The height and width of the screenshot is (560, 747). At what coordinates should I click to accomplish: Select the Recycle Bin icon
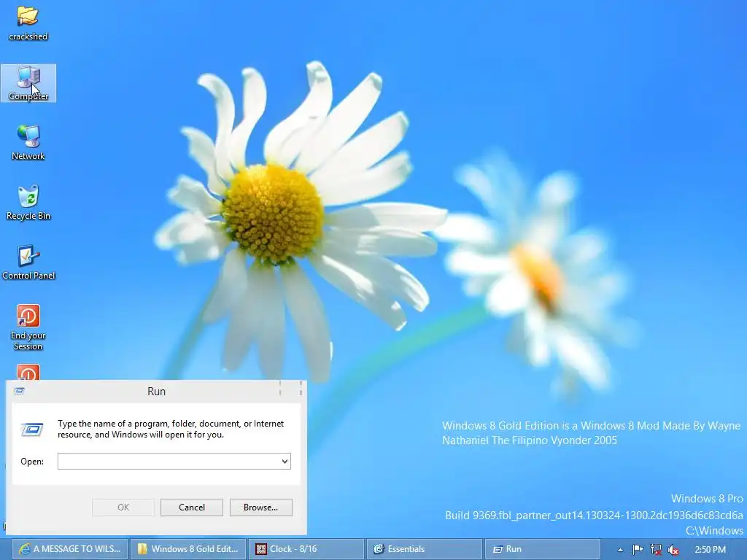pos(28,203)
